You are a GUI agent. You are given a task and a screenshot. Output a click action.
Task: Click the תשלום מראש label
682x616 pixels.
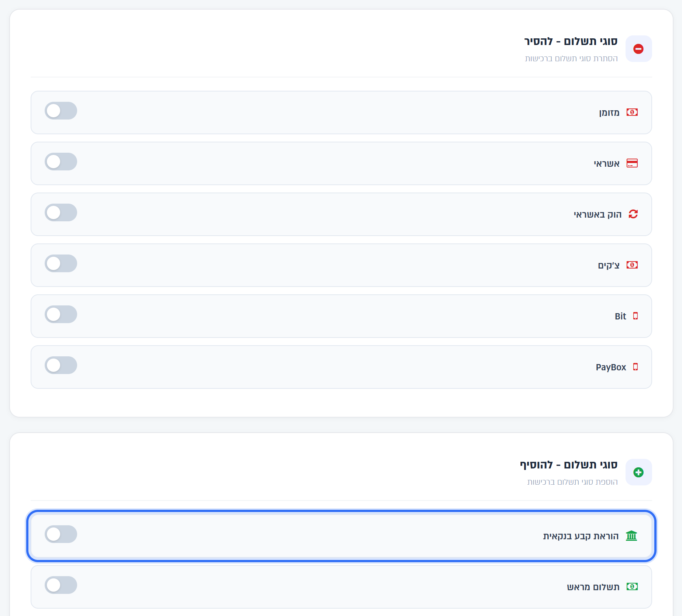click(593, 587)
